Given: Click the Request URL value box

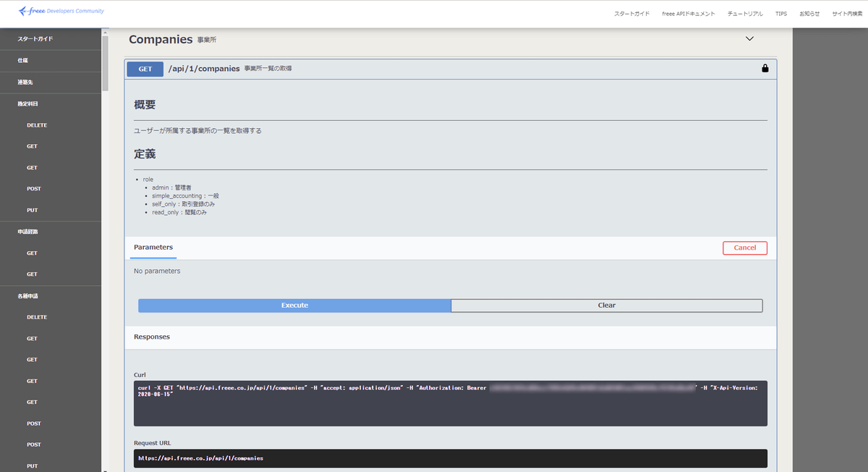Looking at the screenshot, I should [x=451, y=458].
